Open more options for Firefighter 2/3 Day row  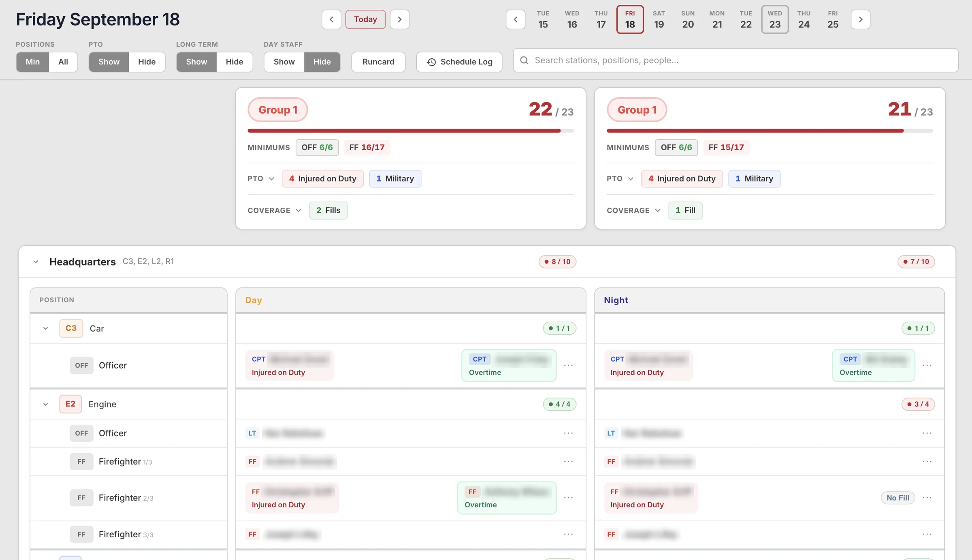tap(568, 498)
